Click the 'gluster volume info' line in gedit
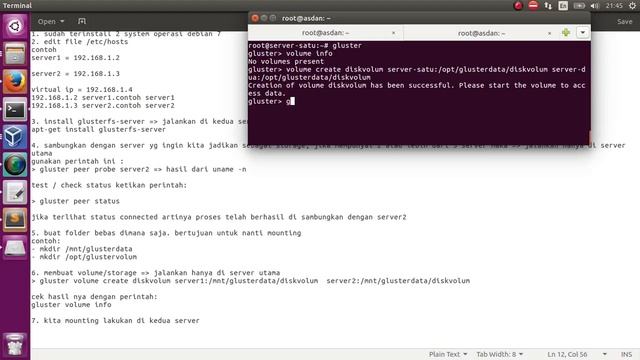 pos(71,304)
